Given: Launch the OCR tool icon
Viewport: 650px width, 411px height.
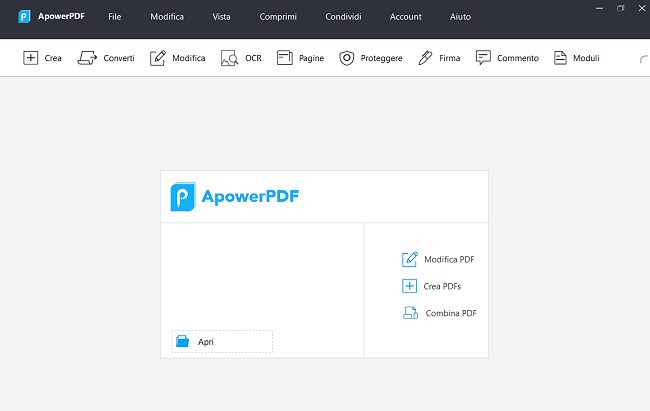Looking at the screenshot, I should point(229,58).
